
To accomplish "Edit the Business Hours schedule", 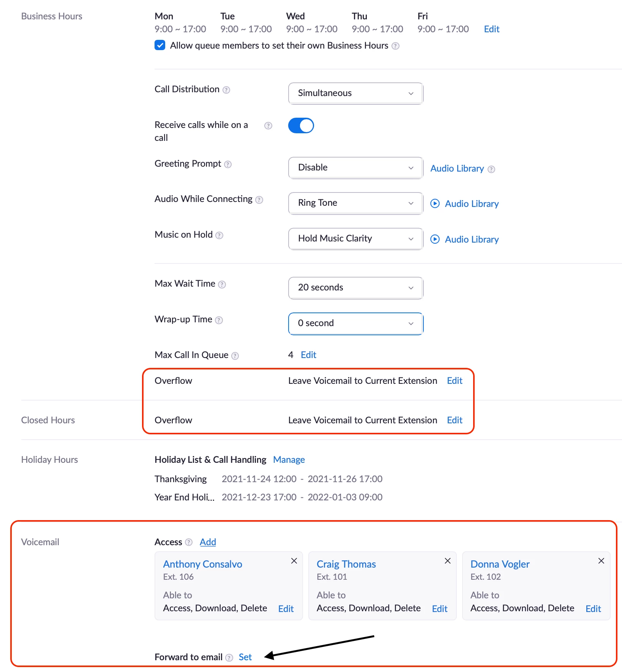I will pyautogui.click(x=491, y=29).
